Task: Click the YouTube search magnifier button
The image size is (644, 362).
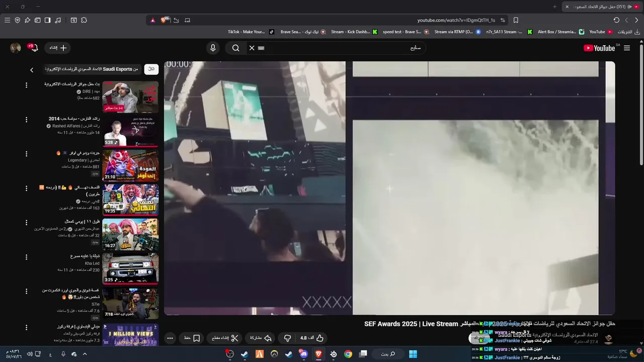Action: (235, 48)
